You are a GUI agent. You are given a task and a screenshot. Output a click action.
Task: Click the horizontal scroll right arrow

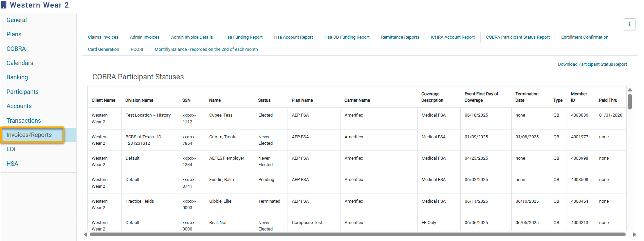click(634, 235)
